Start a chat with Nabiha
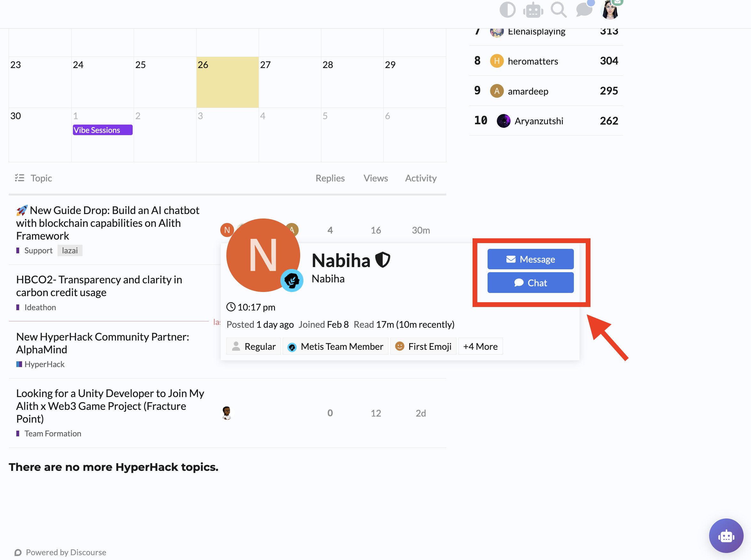The image size is (751, 560). 530,283
